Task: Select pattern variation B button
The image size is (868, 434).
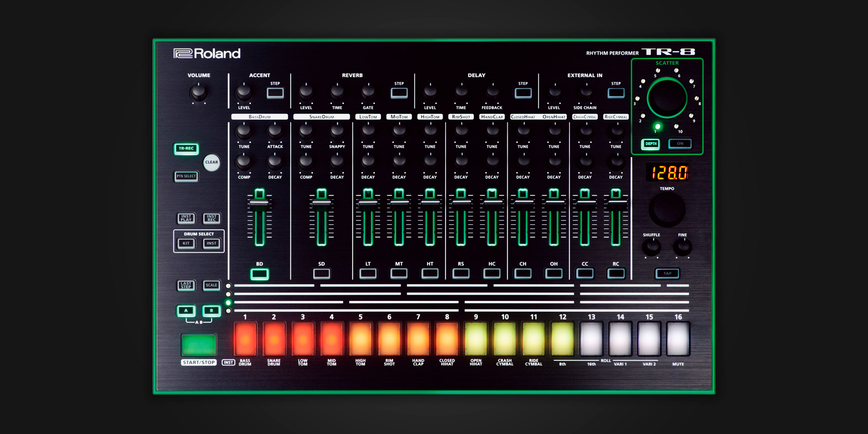Action: 211,311
